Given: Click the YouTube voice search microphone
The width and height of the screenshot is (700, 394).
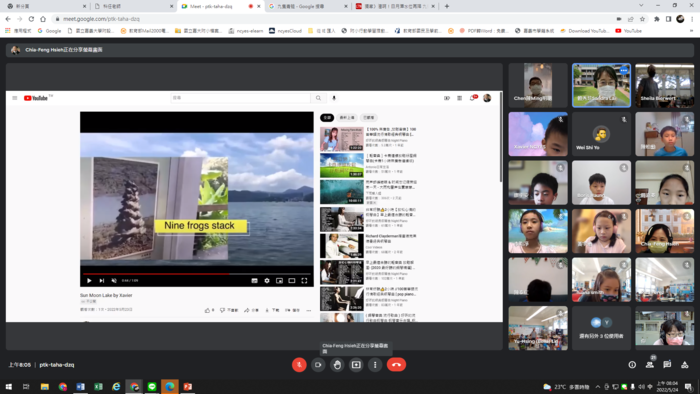Looking at the screenshot, I should point(334,98).
